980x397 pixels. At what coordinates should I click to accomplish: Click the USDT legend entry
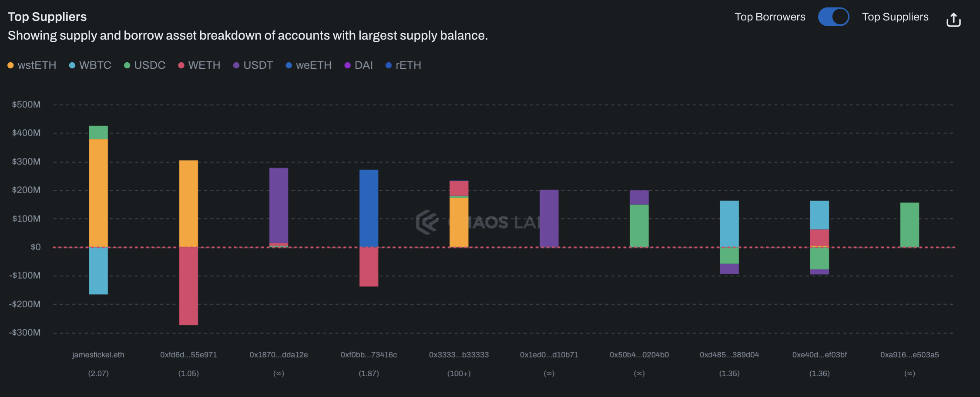[x=253, y=65]
